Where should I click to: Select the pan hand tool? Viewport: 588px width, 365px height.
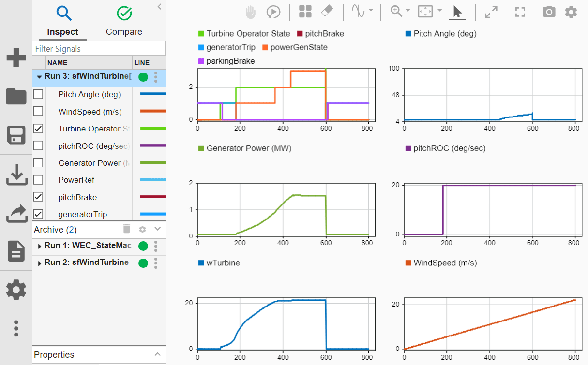(251, 12)
